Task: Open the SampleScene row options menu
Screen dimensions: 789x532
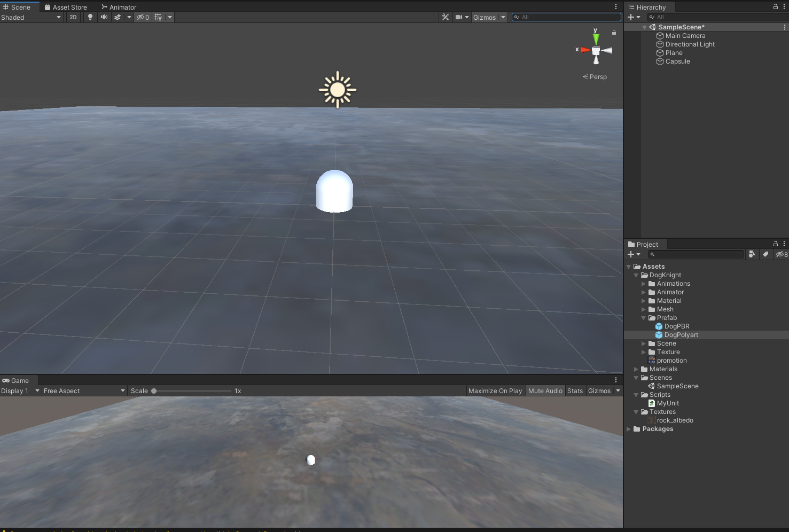Action: [784, 27]
